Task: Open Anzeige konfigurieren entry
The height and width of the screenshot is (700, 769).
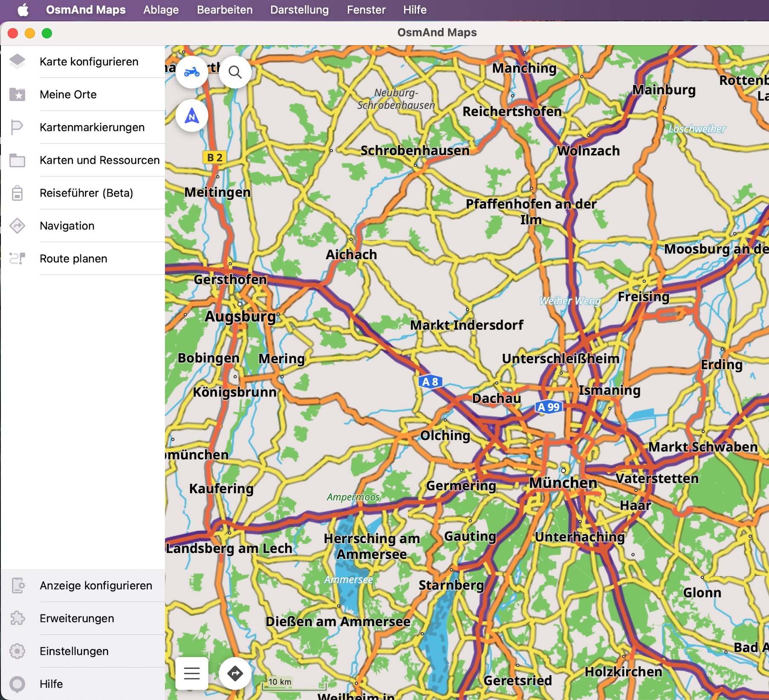Action: coord(83,585)
